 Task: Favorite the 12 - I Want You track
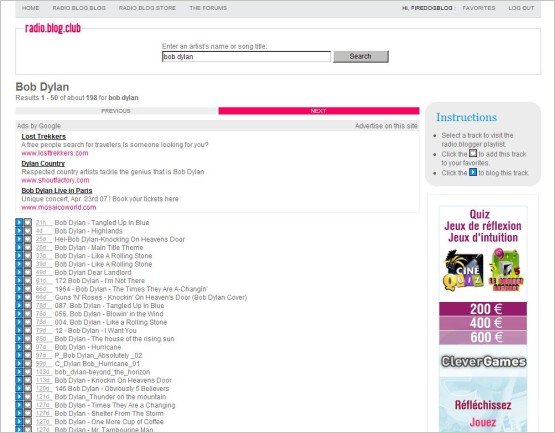pyautogui.click(x=28, y=330)
